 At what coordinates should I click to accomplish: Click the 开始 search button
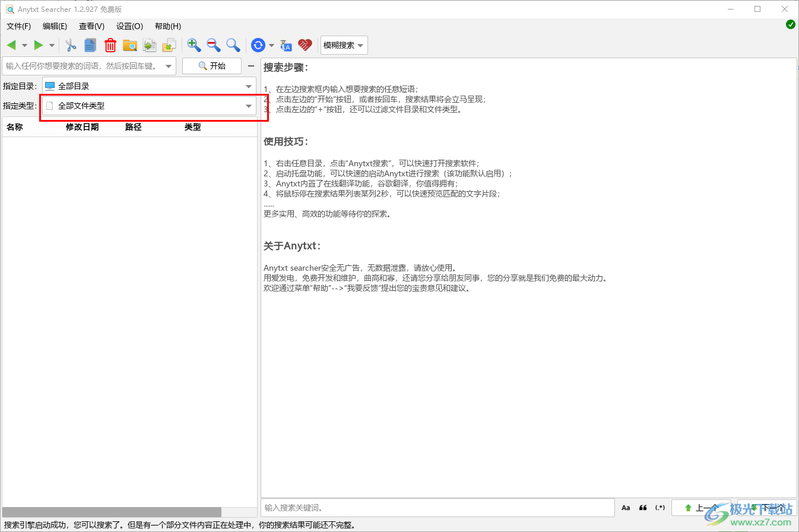(x=212, y=66)
